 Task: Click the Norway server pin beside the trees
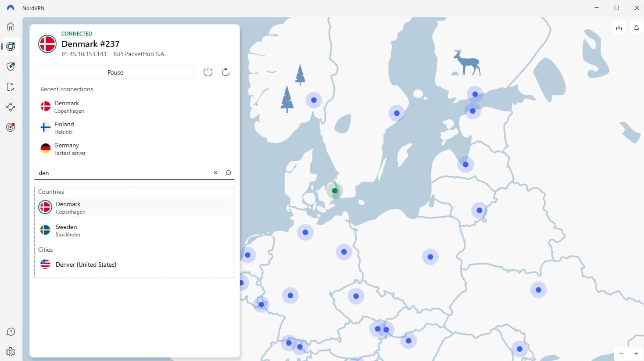click(x=314, y=100)
